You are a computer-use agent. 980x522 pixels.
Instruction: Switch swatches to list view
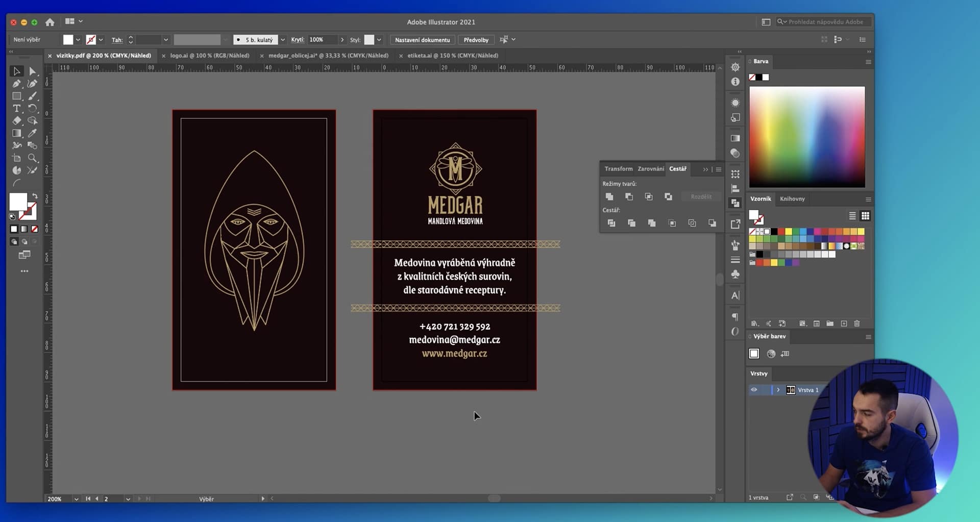[852, 216]
